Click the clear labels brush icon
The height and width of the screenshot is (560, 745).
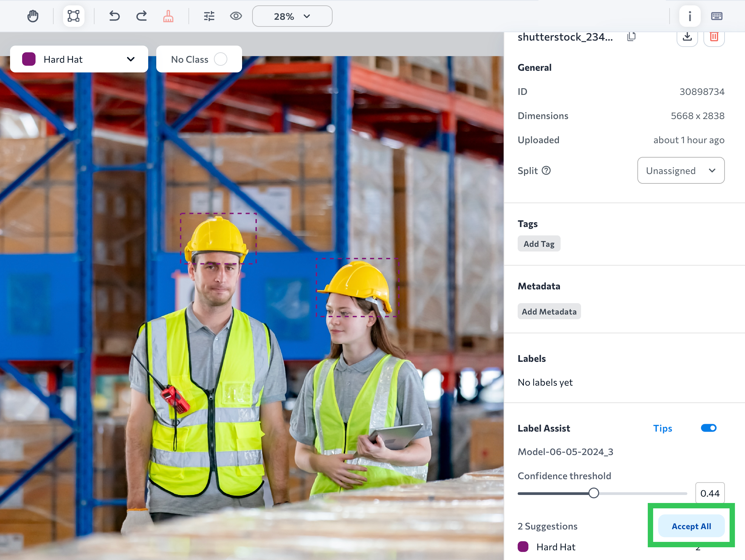[x=168, y=16]
